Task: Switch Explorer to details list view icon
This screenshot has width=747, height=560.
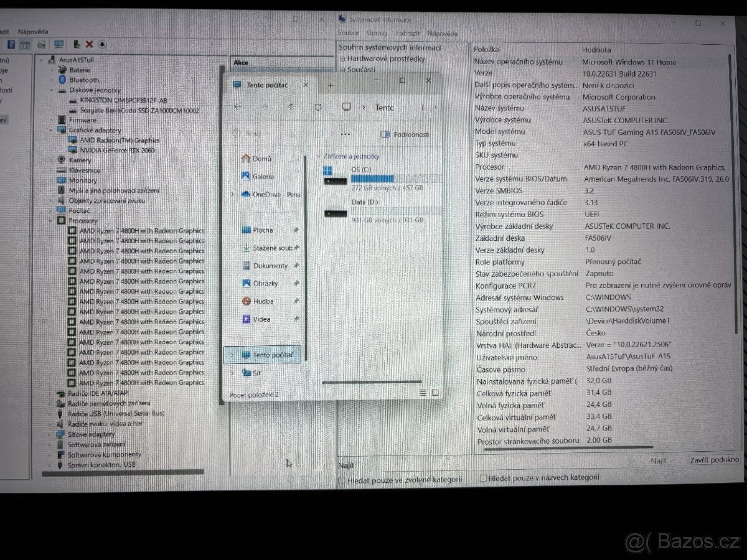Action: pyautogui.click(x=423, y=393)
